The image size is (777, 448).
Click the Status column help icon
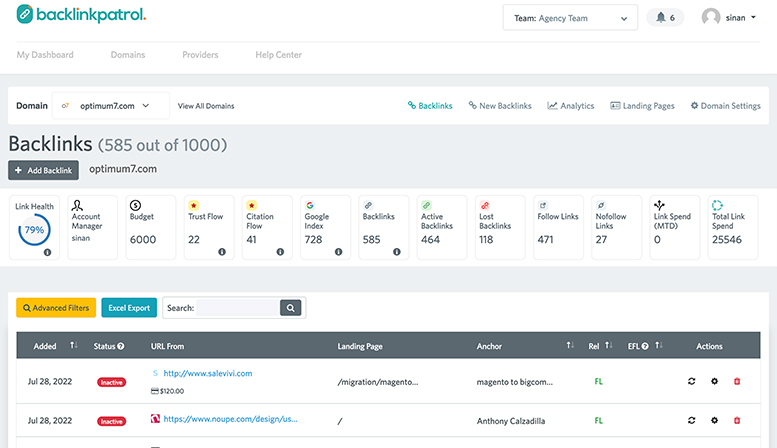point(121,346)
